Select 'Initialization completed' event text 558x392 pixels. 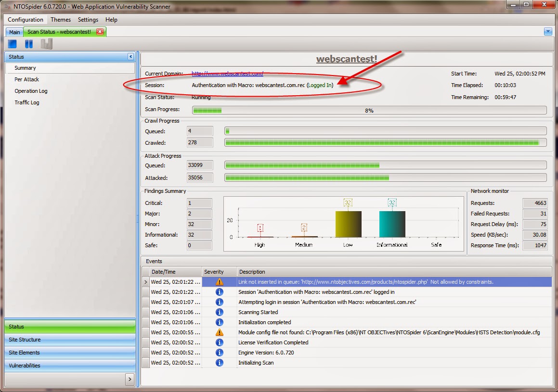point(264,322)
